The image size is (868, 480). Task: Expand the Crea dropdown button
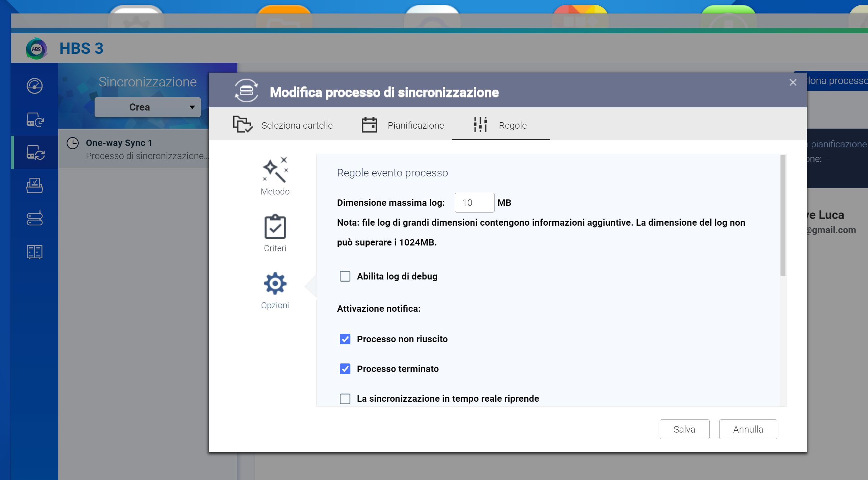click(147, 107)
